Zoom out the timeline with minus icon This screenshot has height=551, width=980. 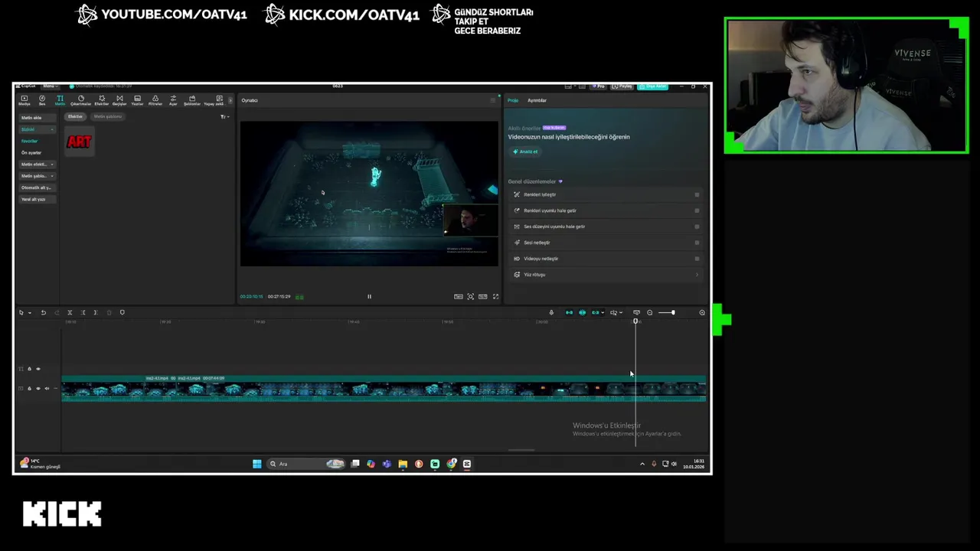tap(649, 312)
